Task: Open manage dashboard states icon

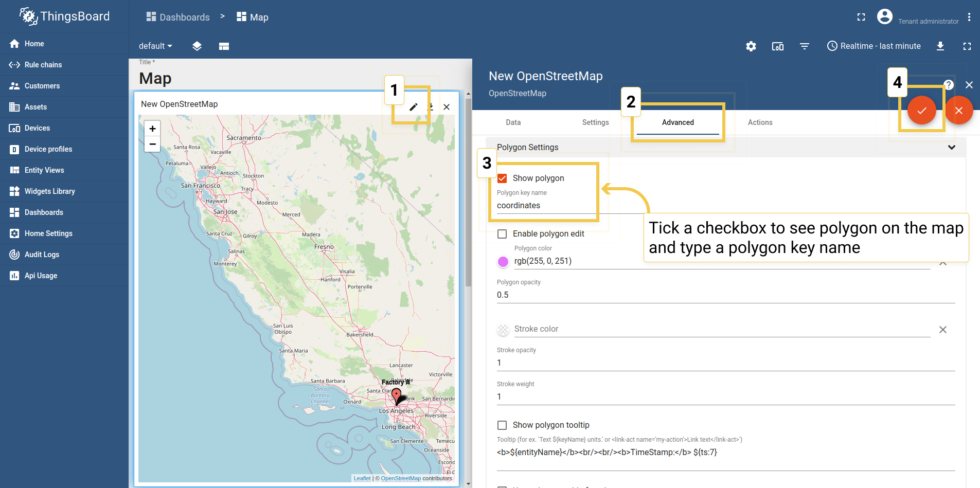Action: coord(224,46)
